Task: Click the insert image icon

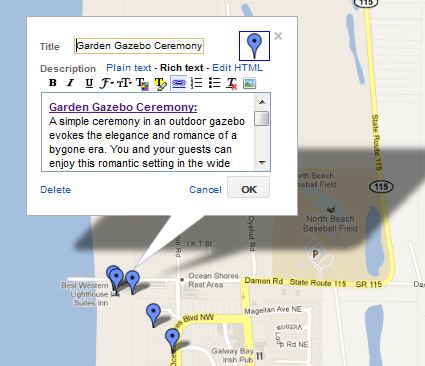Action: 249,83
